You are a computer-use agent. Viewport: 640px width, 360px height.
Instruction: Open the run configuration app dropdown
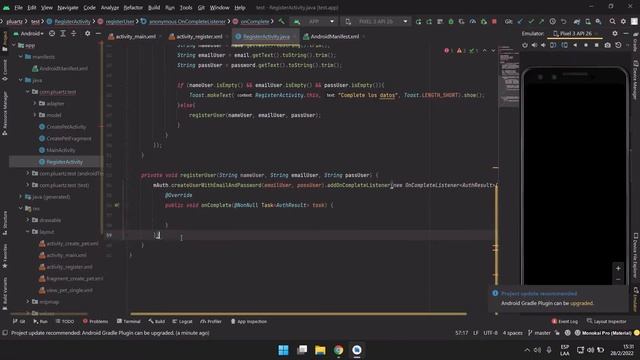pos(314,21)
